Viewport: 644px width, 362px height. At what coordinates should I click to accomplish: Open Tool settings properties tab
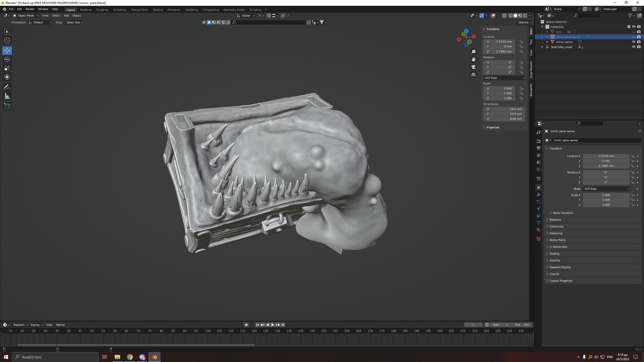539,132
